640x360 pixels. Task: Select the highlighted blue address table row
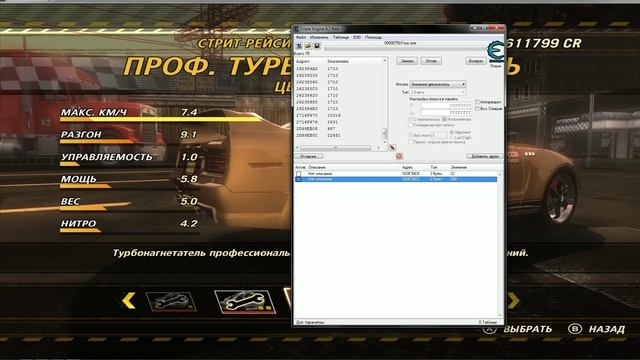click(x=396, y=179)
